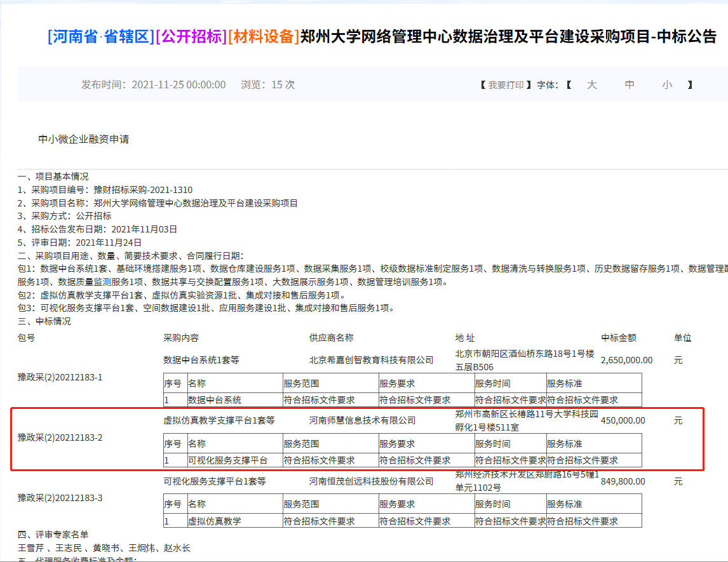Click project number 豫财招标采购-2021-1310
Screen dimensions: 728x562
click(142, 190)
